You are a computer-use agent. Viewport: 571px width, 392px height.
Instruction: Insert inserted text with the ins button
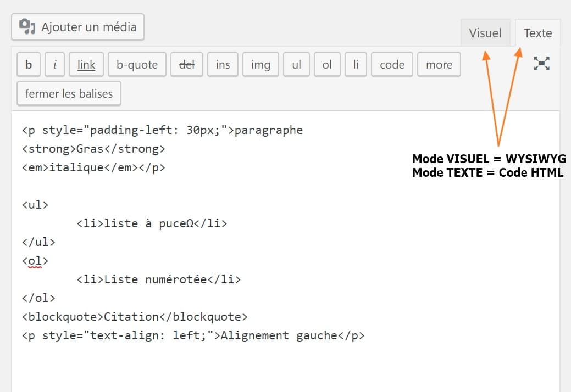[222, 64]
